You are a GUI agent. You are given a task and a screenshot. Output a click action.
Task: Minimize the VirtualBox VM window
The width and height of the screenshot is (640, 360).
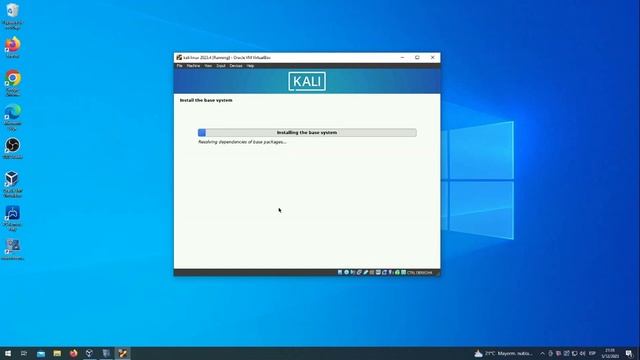click(x=402, y=58)
